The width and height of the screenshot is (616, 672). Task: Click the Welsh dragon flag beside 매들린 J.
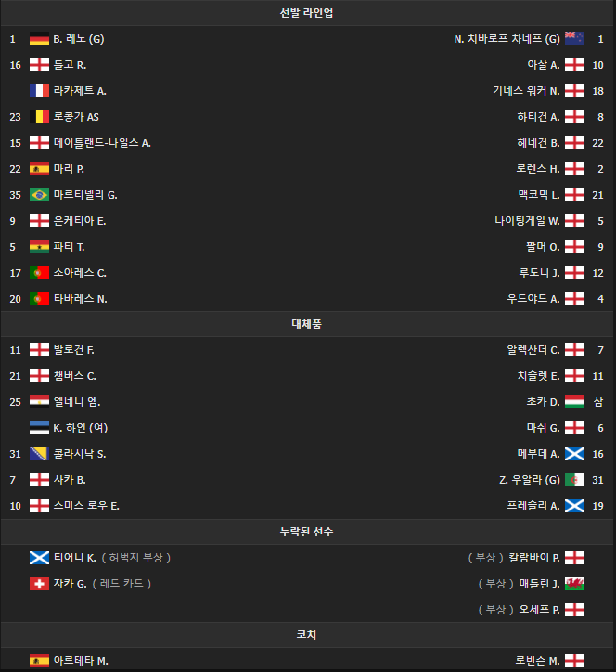click(x=574, y=584)
